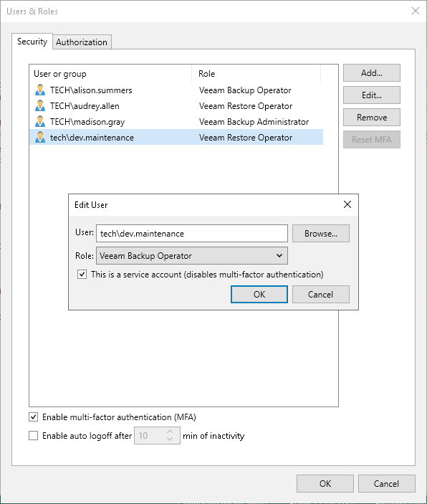
Task: Click the User text field
Action: coord(192,233)
